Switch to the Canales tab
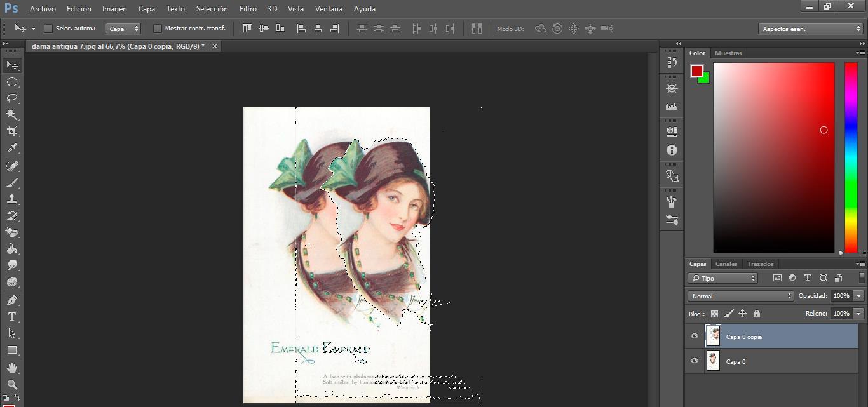 point(726,264)
